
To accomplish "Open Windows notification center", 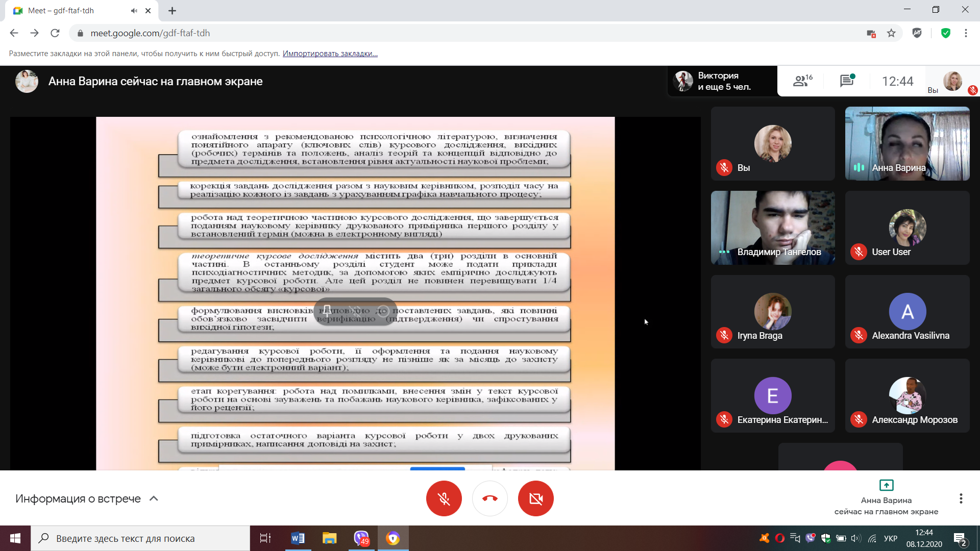I will coord(960,538).
